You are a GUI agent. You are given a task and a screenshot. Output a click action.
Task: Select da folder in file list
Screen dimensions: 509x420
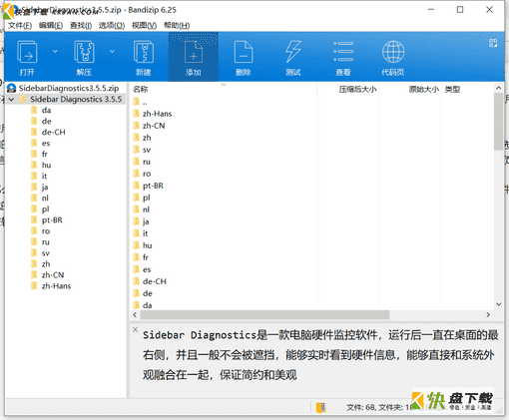(x=147, y=305)
